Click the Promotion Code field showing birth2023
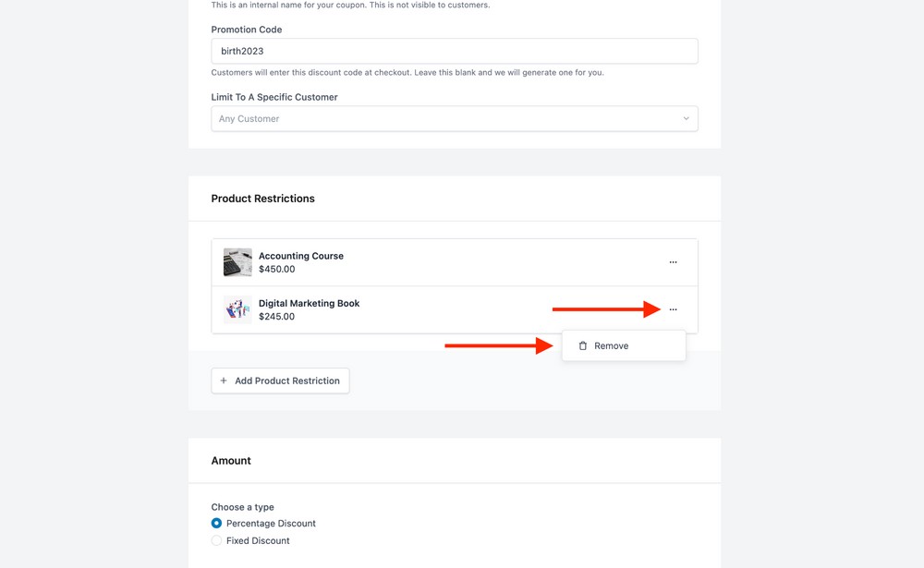The height and width of the screenshot is (568, 924). [x=455, y=51]
